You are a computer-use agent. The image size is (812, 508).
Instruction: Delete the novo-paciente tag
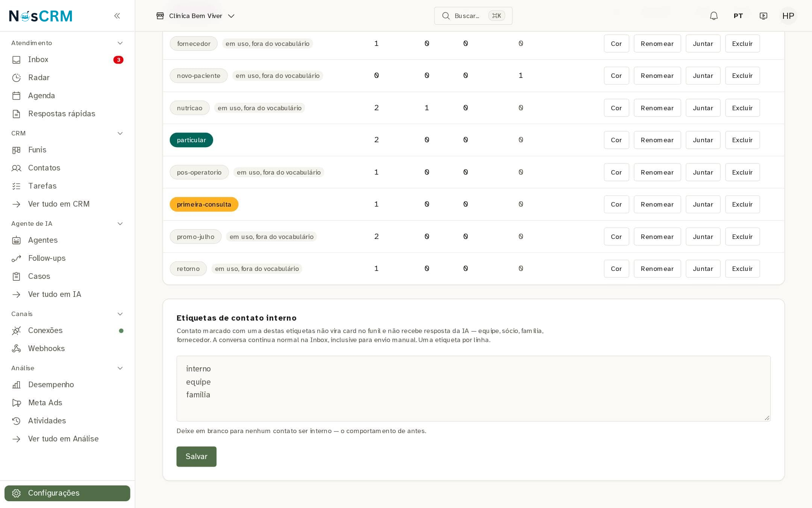[742, 76]
